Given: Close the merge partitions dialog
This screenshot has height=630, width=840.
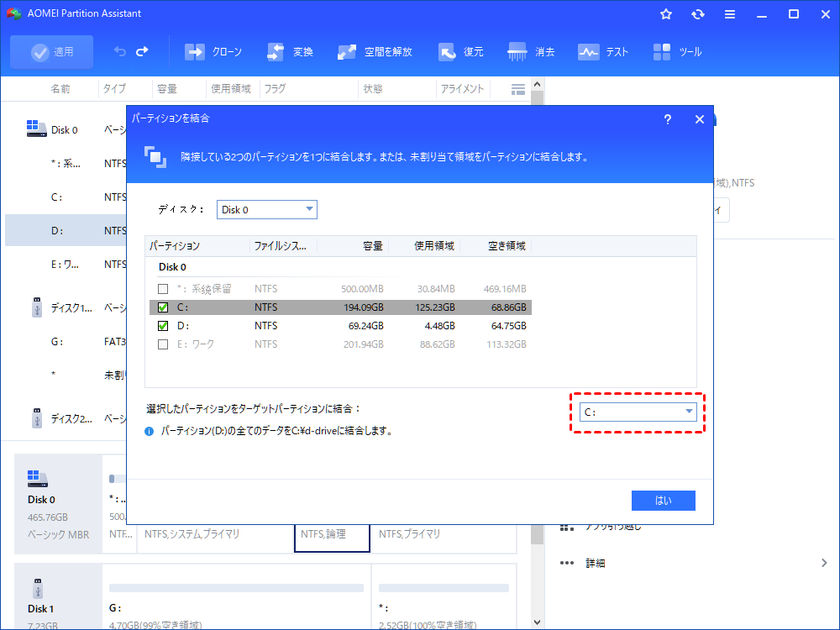Looking at the screenshot, I should tap(699, 119).
